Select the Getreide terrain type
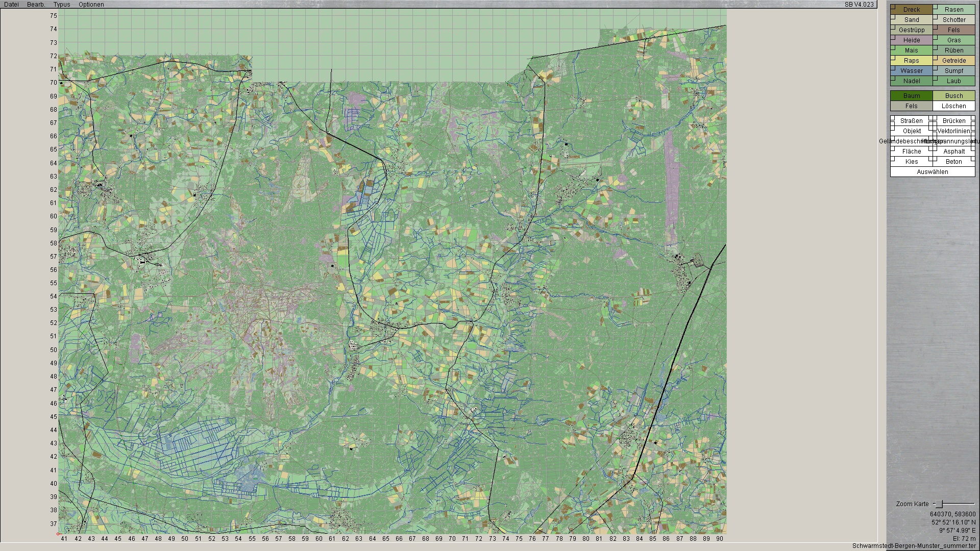Image resolution: width=980 pixels, height=551 pixels. (x=954, y=61)
